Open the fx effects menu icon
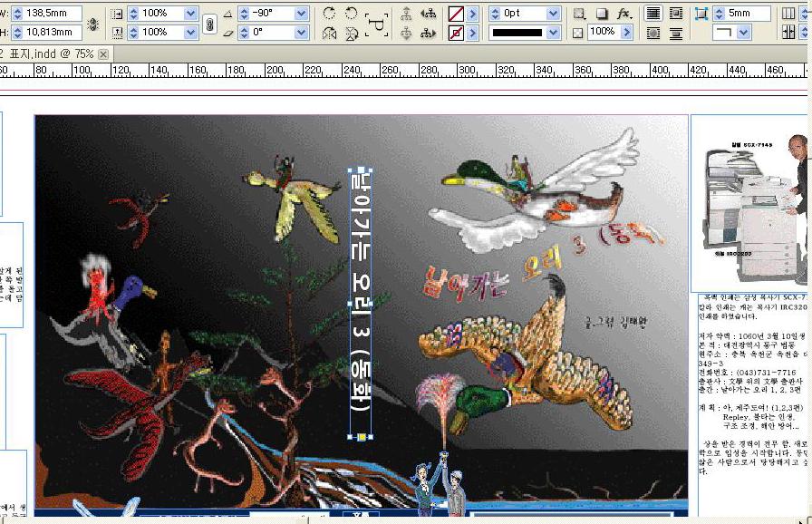Viewport: 812px width, 524px height. pyautogui.click(x=623, y=14)
